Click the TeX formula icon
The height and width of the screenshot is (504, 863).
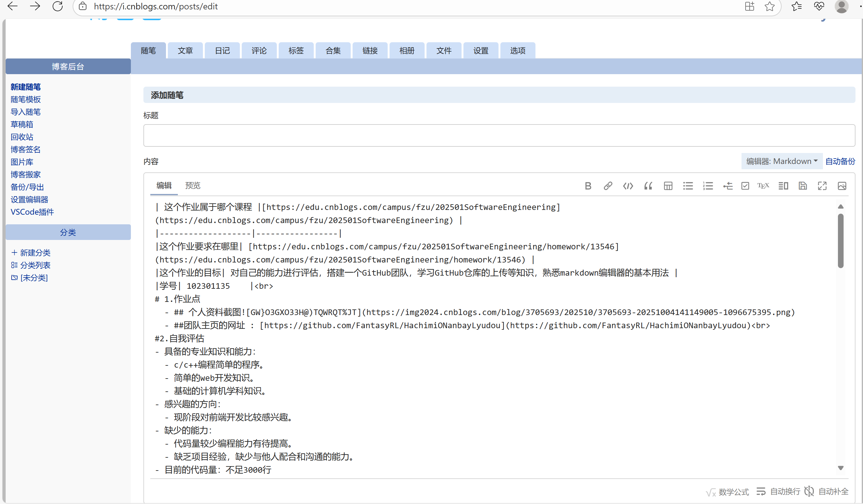coord(763,186)
